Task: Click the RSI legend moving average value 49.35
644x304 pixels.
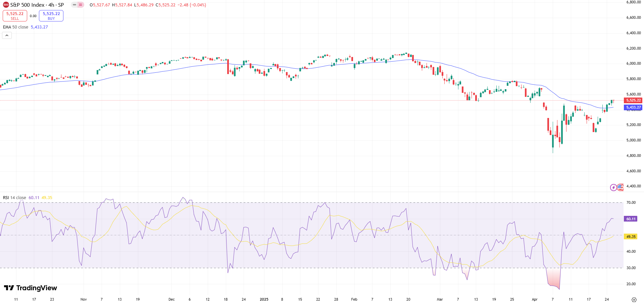Action: [x=47, y=198]
